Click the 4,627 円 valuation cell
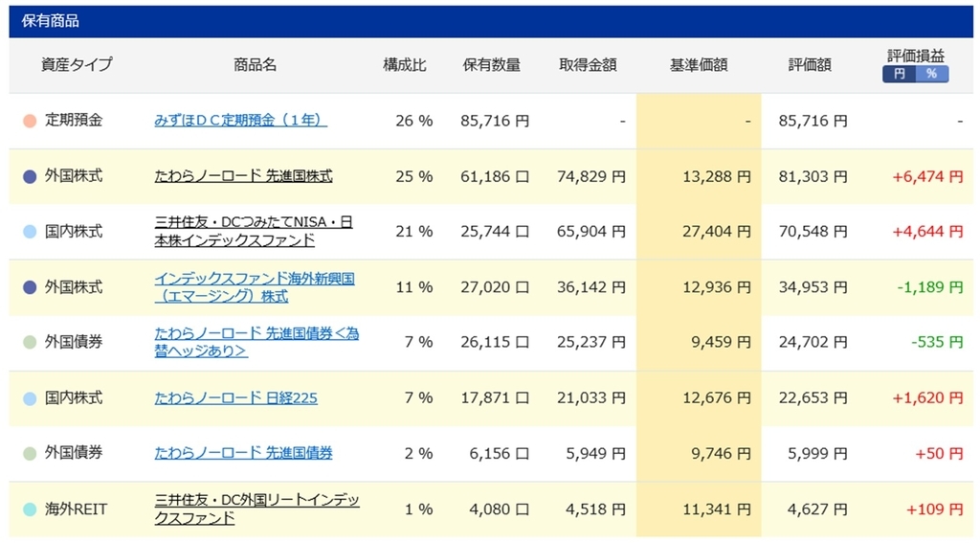 point(817,509)
